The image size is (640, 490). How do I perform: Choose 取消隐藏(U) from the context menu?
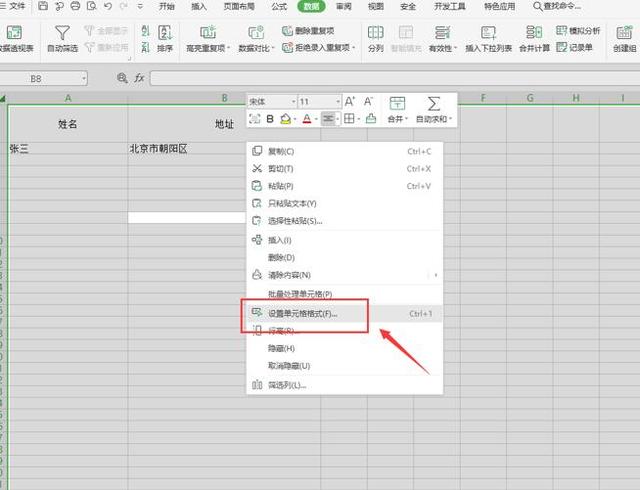(x=345, y=366)
